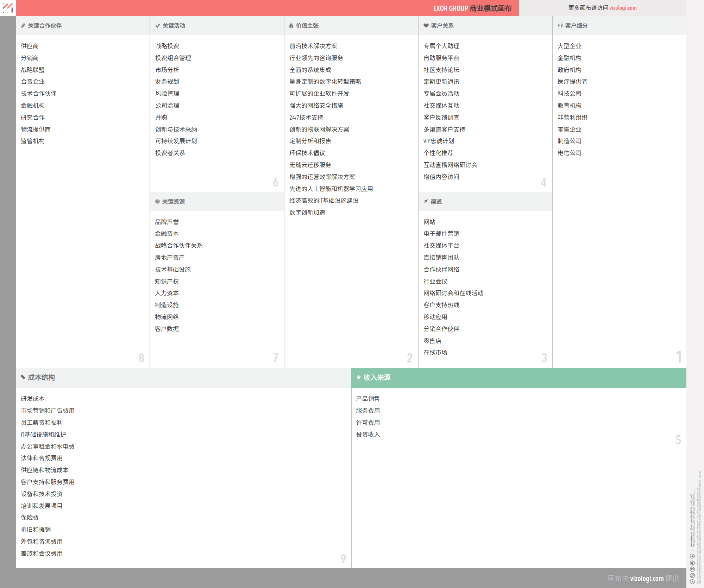Image resolution: width=704 pixels, height=588 pixels.
Task: Select 前沿技术解决方案 value proposition item
Action: (313, 46)
